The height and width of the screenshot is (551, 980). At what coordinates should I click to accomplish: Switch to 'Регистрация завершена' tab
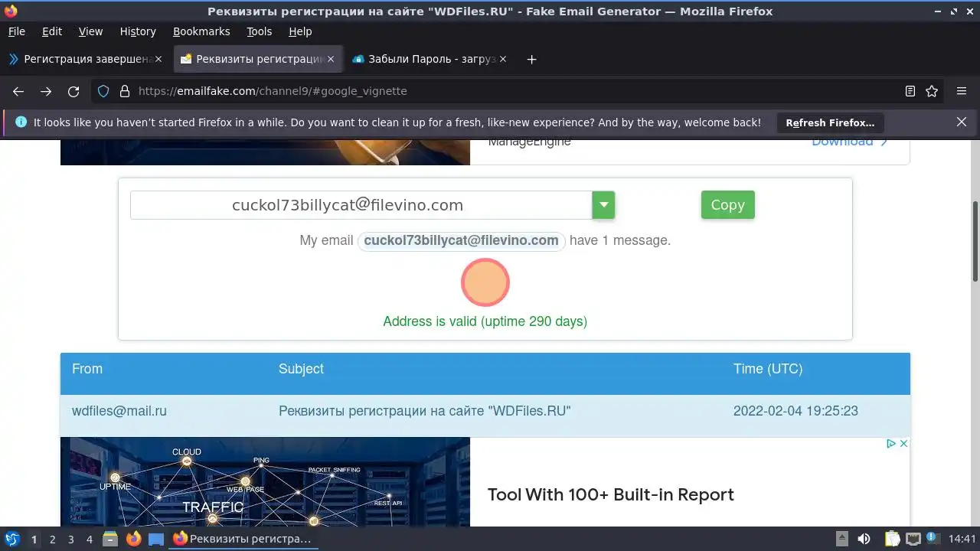tap(84, 59)
